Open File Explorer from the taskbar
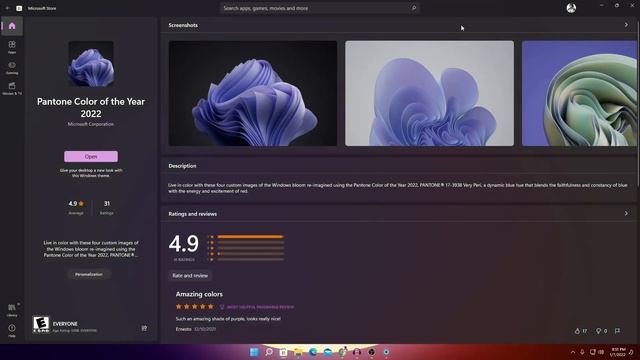Screen dimensions: 640x360 pos(298,352)
